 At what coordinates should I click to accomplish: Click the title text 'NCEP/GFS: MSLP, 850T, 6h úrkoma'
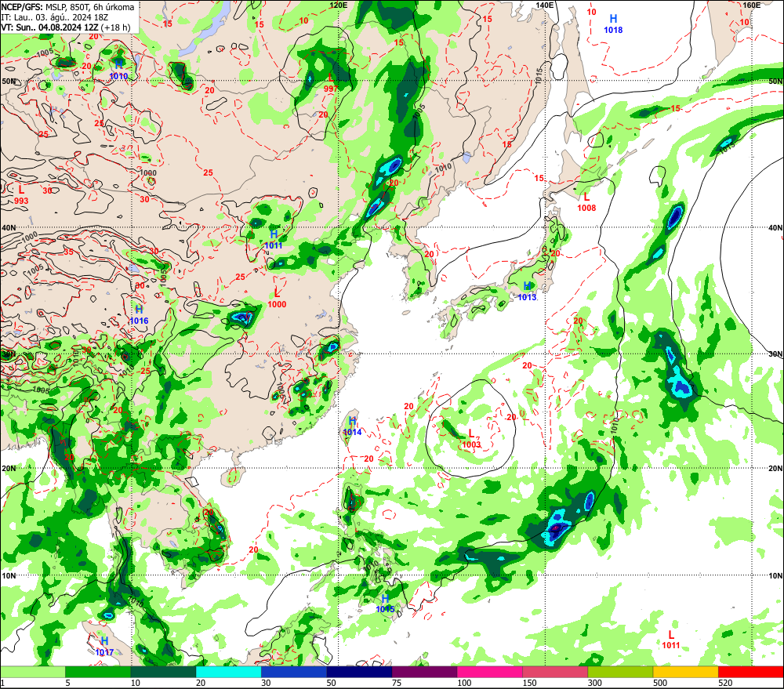[x=67, y=7]
